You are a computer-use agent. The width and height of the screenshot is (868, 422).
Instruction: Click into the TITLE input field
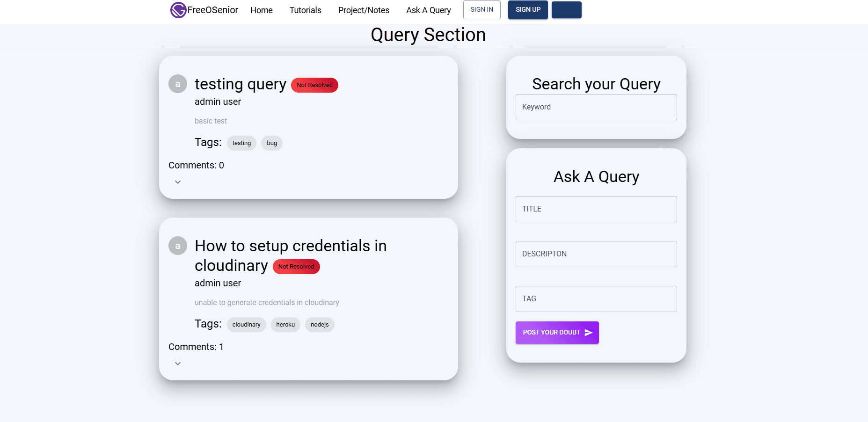pyautogui.click(x=596, y=209)
